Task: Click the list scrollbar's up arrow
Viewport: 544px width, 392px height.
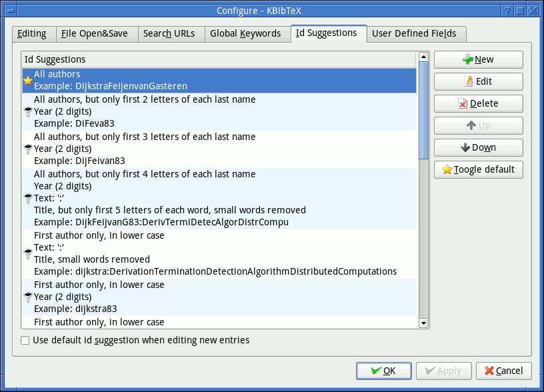Action: click(423, 57)
